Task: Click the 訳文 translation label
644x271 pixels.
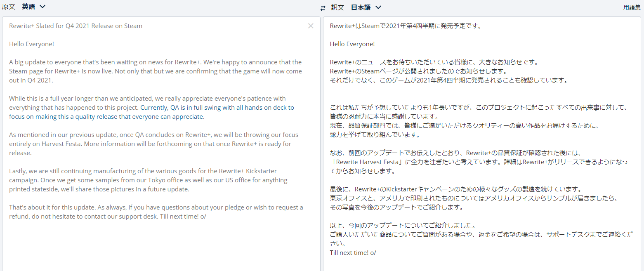Action: coord(337,7)
